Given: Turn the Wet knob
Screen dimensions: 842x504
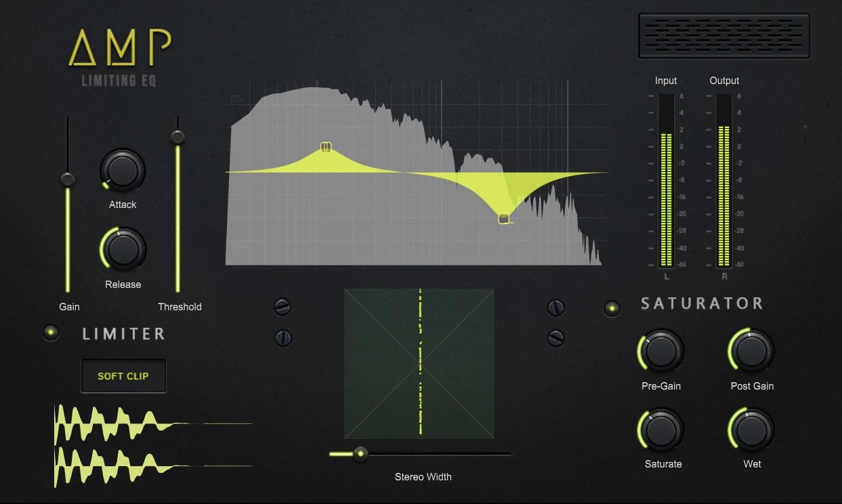Looking at the screenshot, I should [752, 430].
